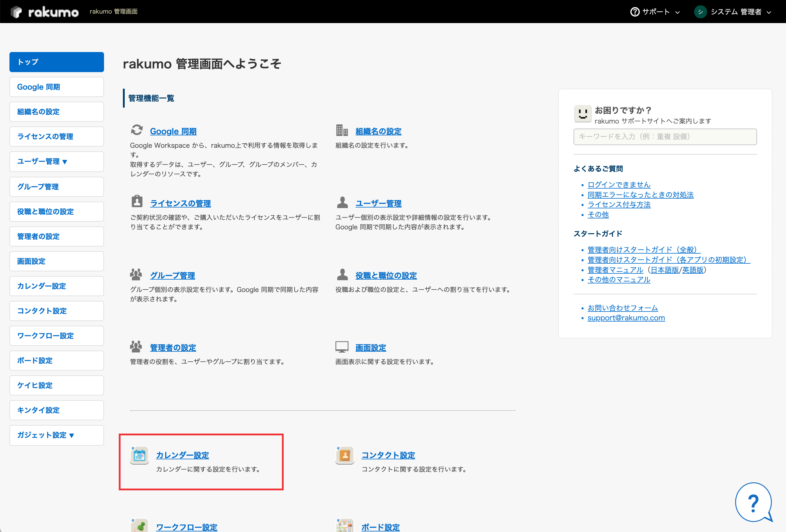The height and width of the screenshot is (532, 786).
Task: Open the 英語版 manual link
Action: coord(693,270)
